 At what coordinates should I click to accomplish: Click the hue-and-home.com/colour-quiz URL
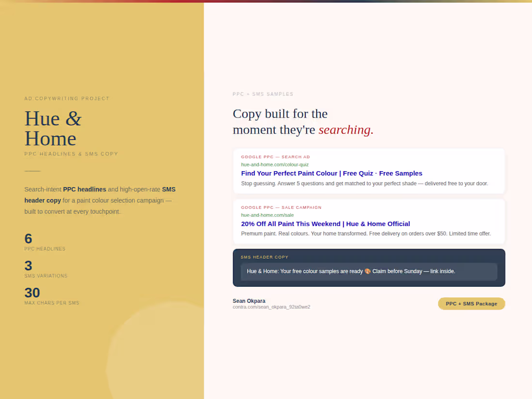(x=275, y=164)
